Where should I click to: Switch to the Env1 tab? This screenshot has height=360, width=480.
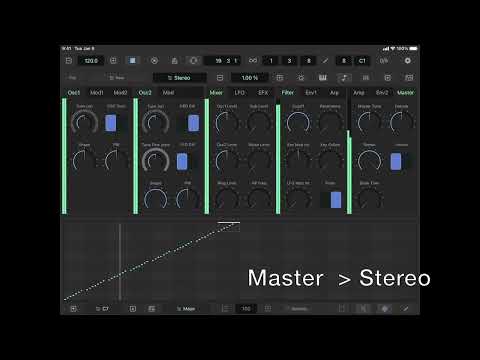tap(311, 93)
